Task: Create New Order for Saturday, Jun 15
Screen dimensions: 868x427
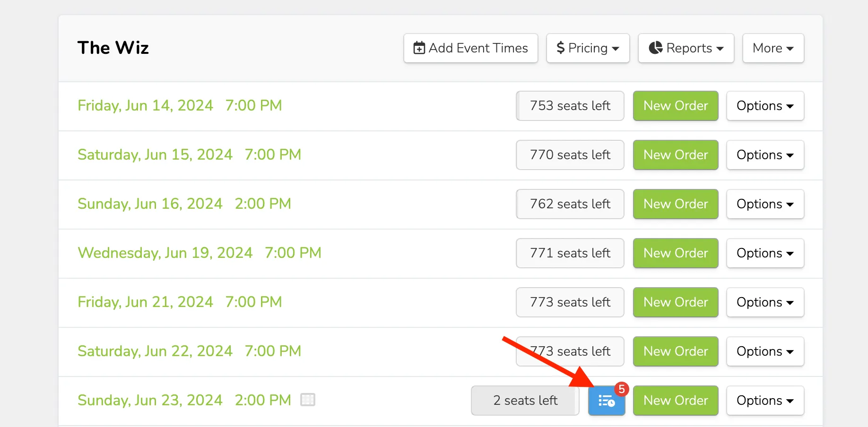Action: (676, 155)
